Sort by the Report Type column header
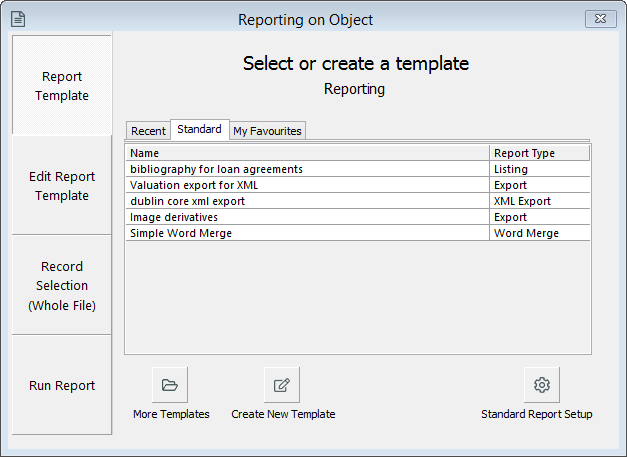The width and height of the screenshot is (627, 457). coord(539,153)
